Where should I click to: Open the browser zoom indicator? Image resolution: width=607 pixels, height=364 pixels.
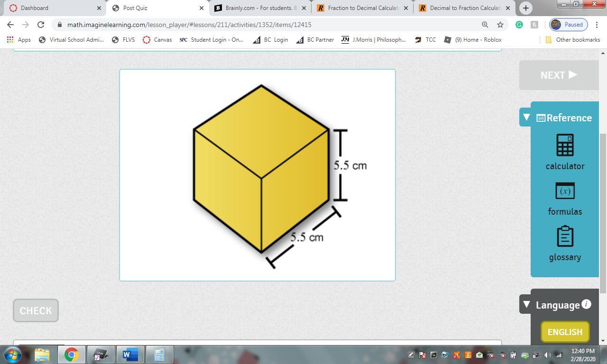(485, 25)
